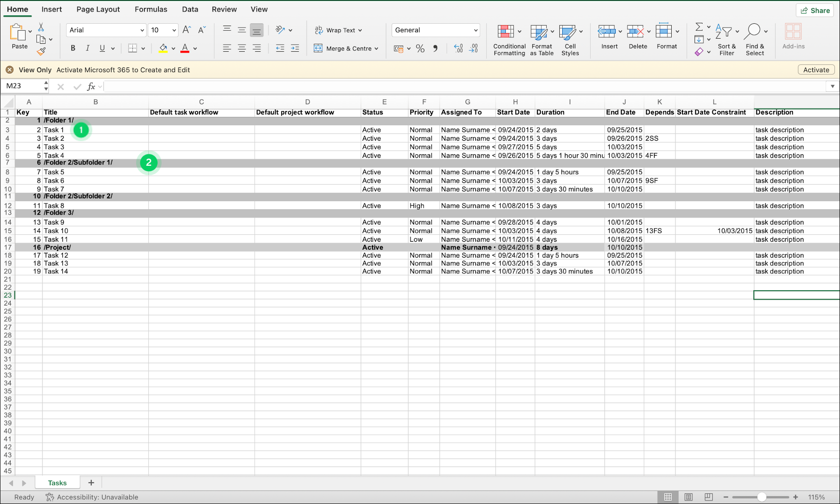
Task: Switch to the Tasks sheet tab
Action: (x=57, y=483)
